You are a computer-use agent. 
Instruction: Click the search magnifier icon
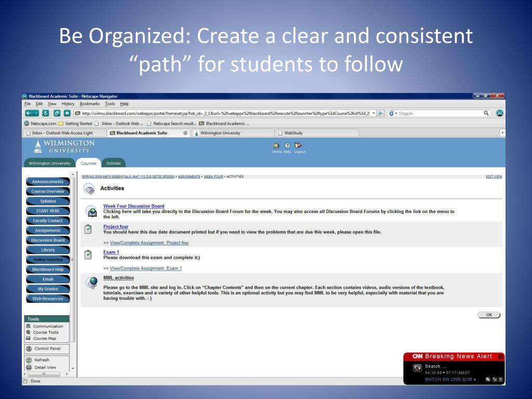[x=486, y=113]
